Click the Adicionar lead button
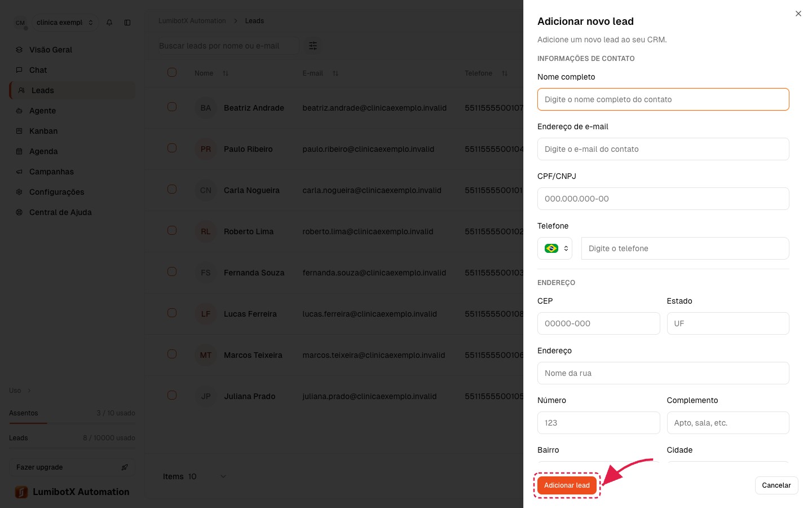This screenshot has height=508, width=812. (567, 485)
